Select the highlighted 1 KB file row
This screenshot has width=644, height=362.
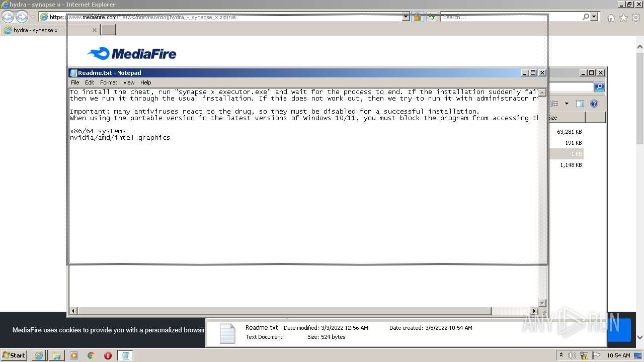(x=566, y=154)
